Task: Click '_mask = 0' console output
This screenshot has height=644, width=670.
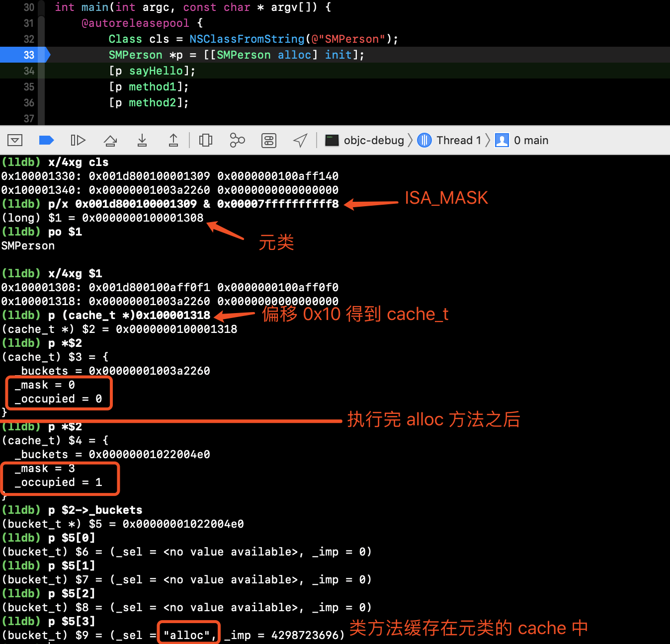Action: (x=45, y=385)
